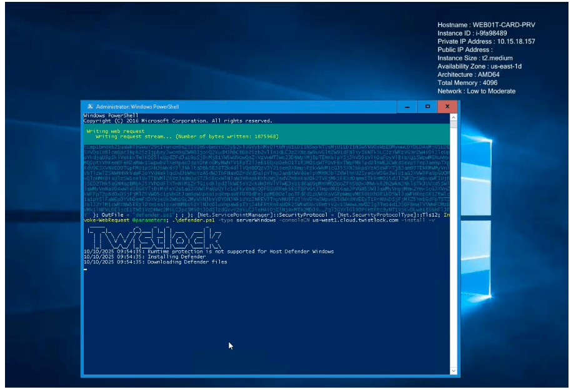571x392 pixels.
Task: Click the PowerShell scrollbar down arrow
Action: click(x=454, y=371)
